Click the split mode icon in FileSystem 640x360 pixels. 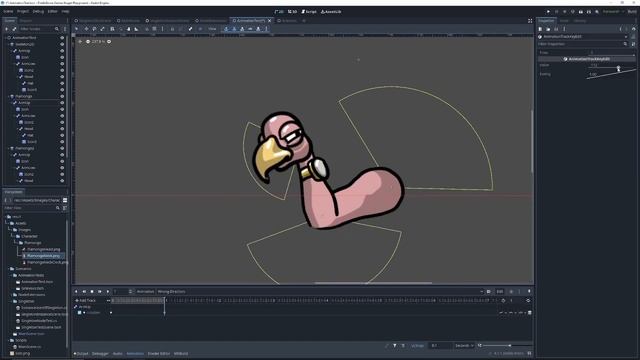(65, 200)
